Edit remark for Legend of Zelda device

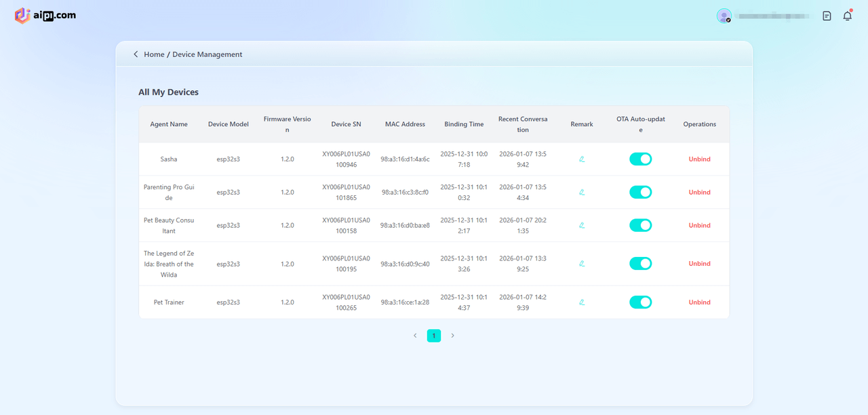(x=582, y=264)
